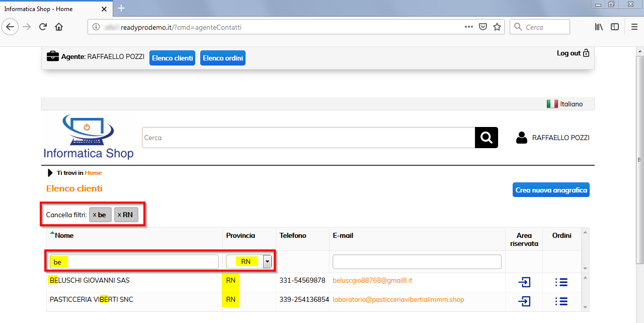
Task: Open the Provincia filter dropdown
Action: [x=267, y=262]
